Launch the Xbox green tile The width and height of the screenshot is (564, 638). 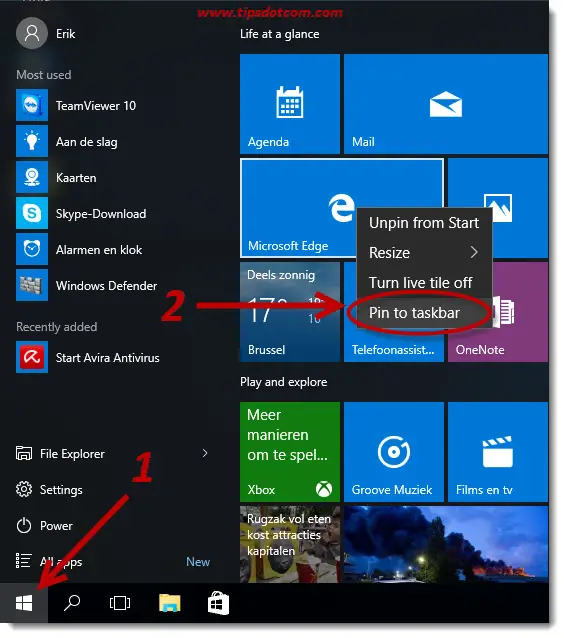pos(290,452)
